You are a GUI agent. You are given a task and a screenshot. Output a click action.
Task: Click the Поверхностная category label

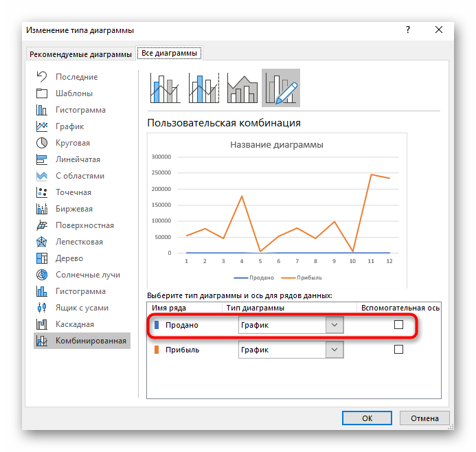pos(84,225)
